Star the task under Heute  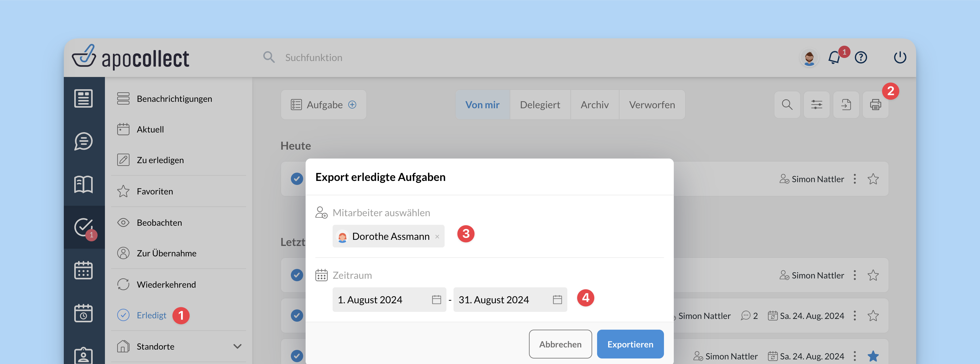click(x=873, y=179)
